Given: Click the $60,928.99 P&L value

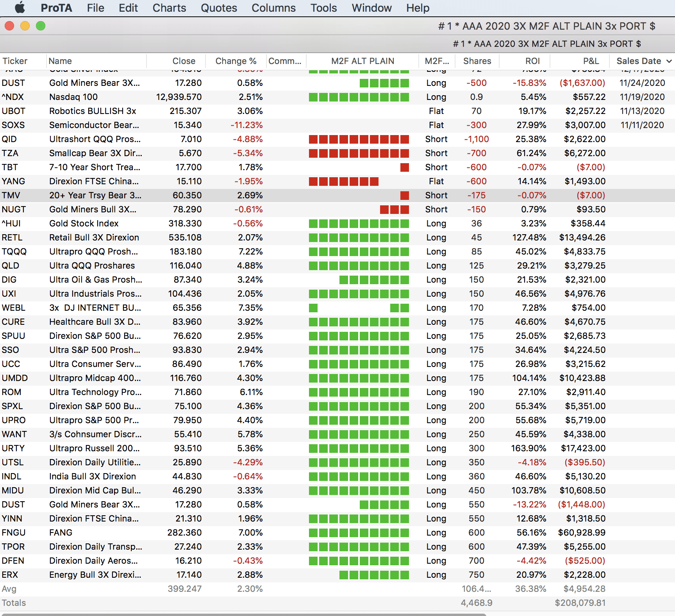Looking at the screenshot, I should [x=582, y=532].
